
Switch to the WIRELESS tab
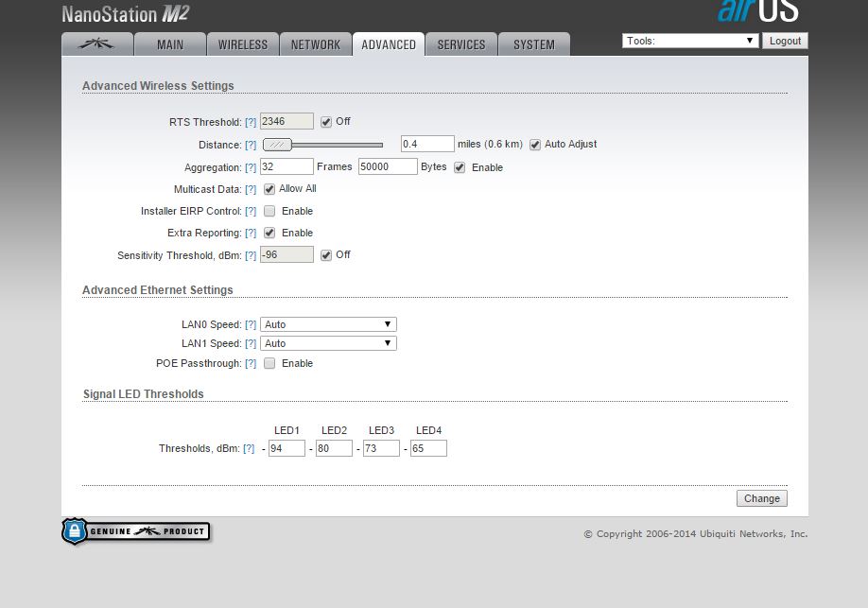242,44
